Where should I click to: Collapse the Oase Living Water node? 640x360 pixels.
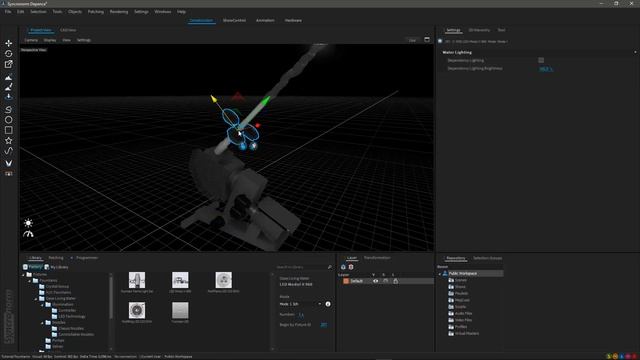[x=36, y=299]
